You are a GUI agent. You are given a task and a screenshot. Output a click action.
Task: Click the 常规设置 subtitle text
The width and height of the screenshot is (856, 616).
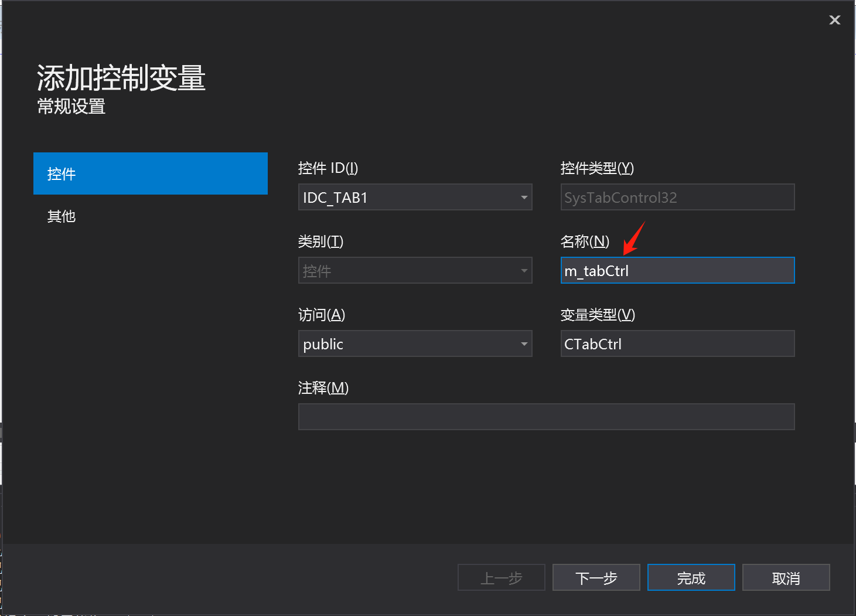tap(71, 107)
